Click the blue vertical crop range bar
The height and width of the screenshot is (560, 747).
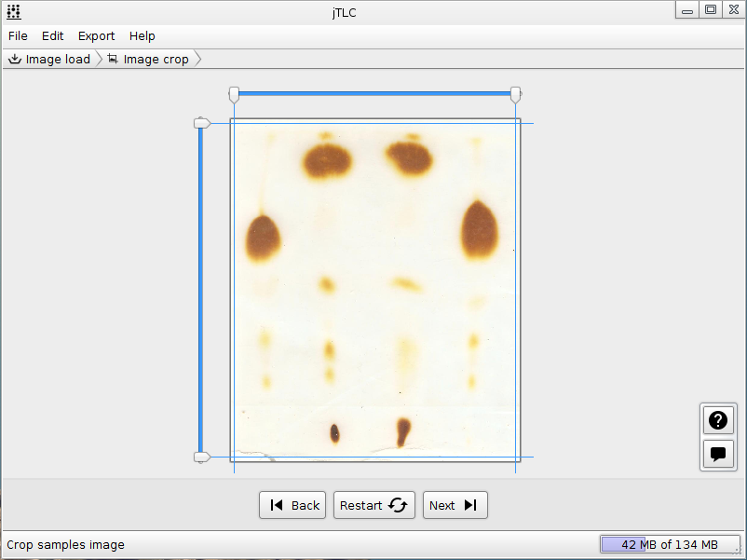click(200, 290)
